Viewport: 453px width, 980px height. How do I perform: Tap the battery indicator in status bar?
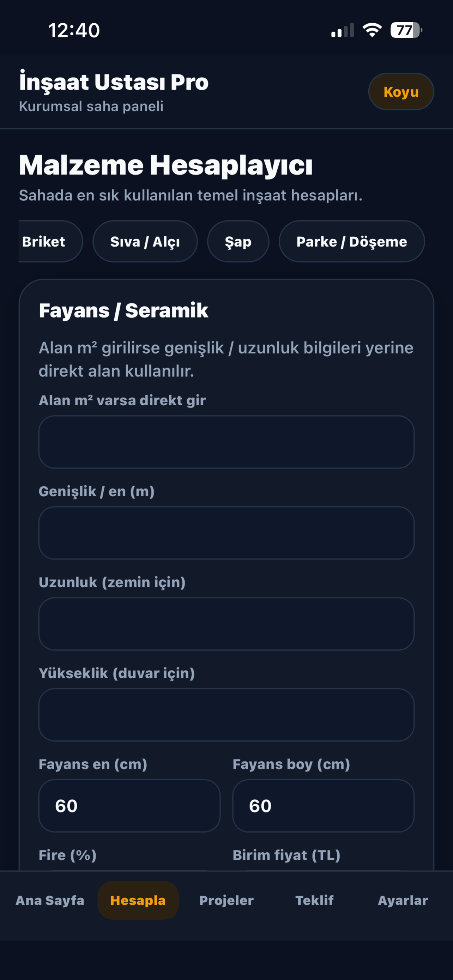click(x=406, y=30)
